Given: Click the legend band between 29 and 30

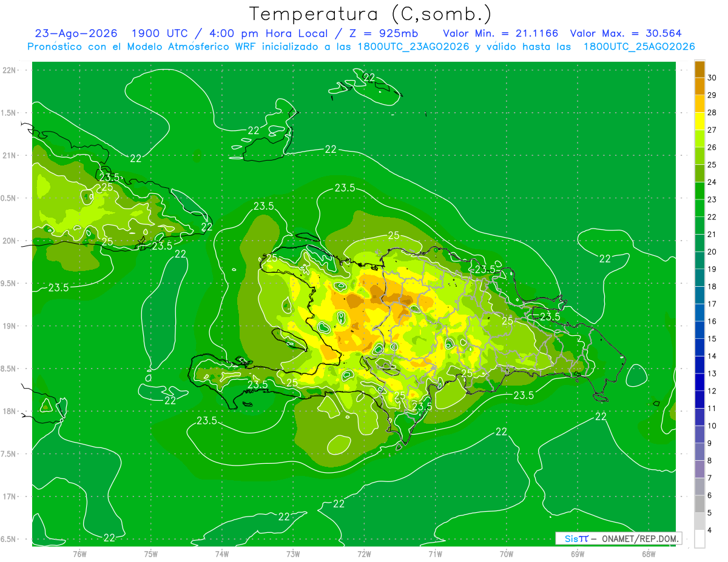Looking at the screenshot, I should tap(699, 87).
